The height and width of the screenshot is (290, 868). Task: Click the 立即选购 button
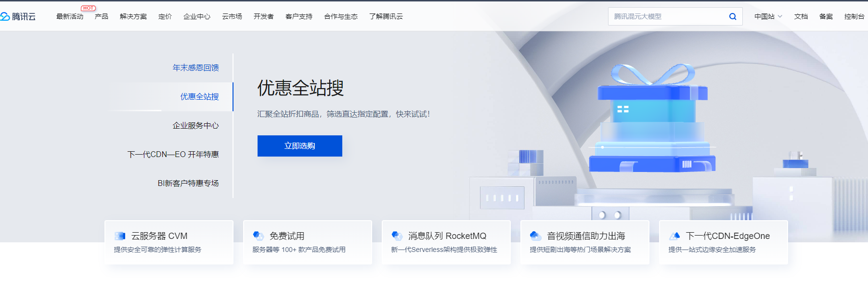point(300,146)
